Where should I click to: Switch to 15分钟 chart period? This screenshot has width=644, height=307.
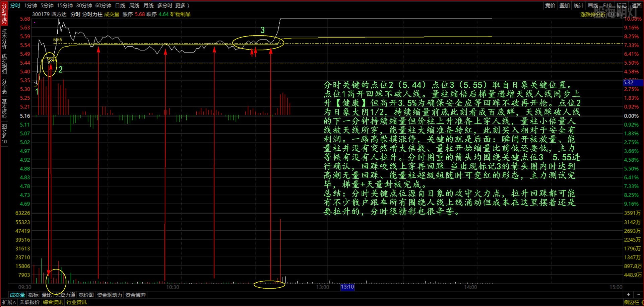click(x=65, y=5)
